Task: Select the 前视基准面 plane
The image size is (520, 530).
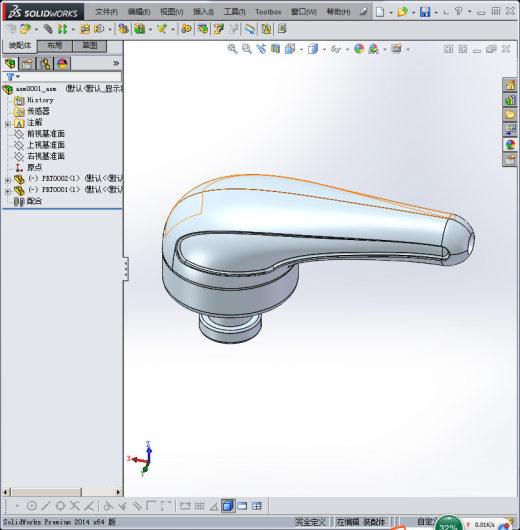Action: pyautogui.click(x=46, y=134)
